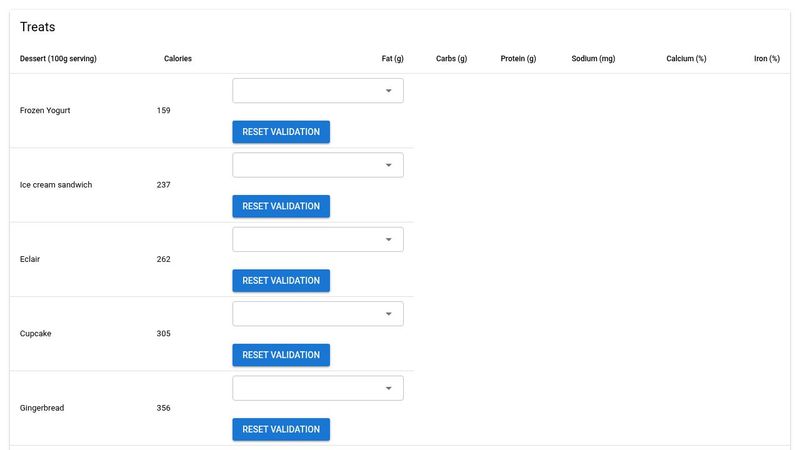Open the Frozen Yogurt row dropdown arrow
Image resolution: width=800 pixels, height=450 pixels.
(x=388, y=91)
